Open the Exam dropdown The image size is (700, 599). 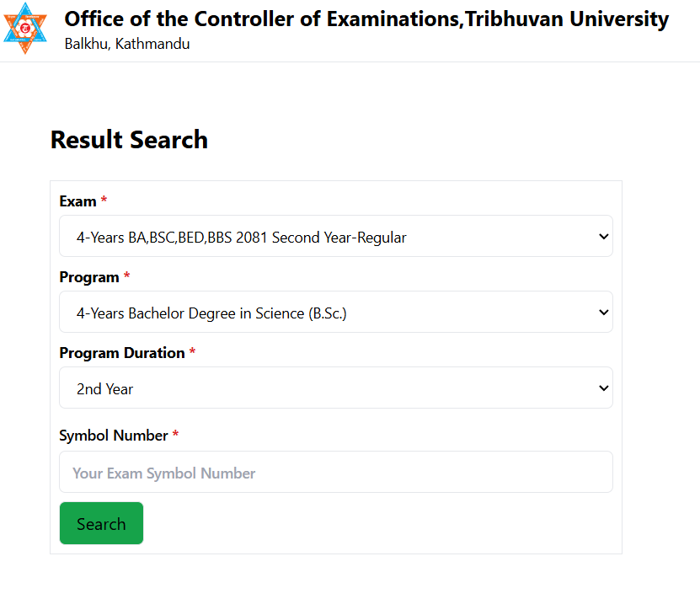336,236
